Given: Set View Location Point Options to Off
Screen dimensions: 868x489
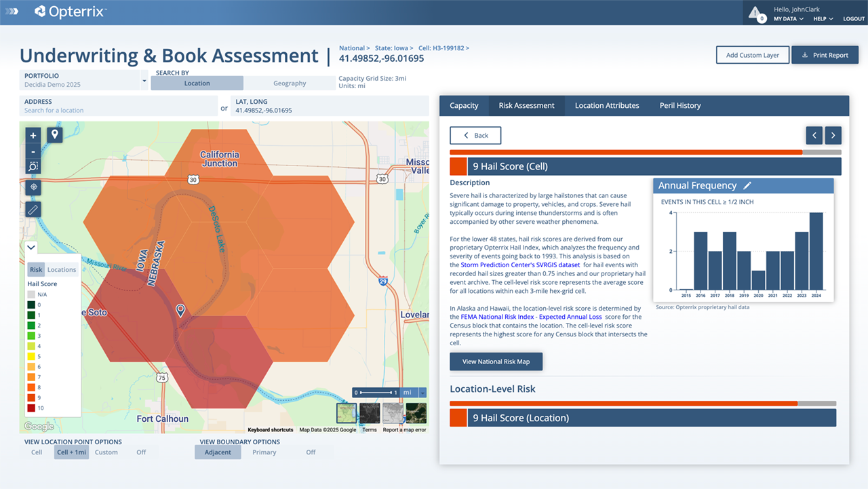Looking at the screenshot, I should [x=141, y=452].
